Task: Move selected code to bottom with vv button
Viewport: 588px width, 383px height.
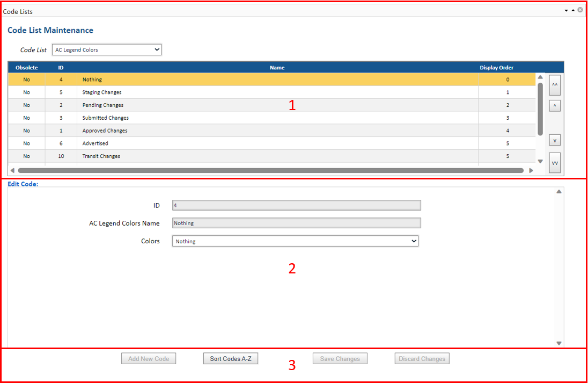Action: [555, 163]
